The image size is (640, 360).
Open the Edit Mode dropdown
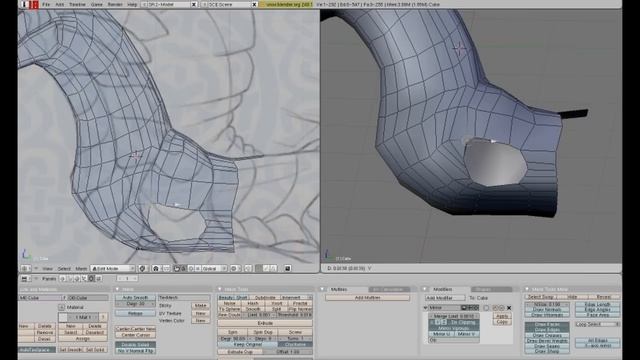coord(113,268)
